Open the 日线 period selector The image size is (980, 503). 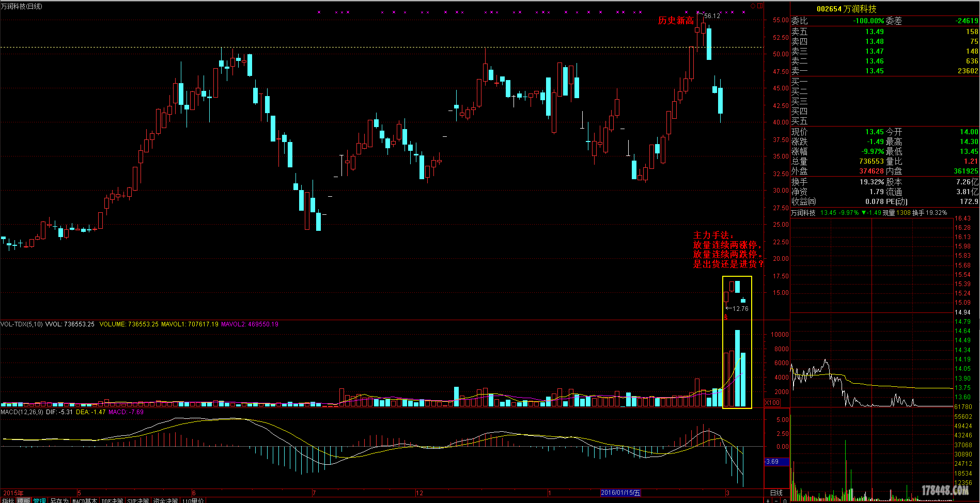pos(776,493)
